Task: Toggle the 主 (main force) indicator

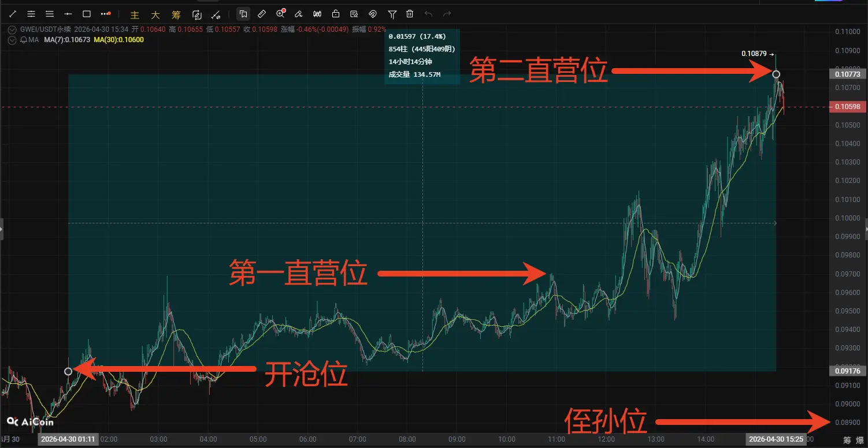Action: click(x=135, y=14)
